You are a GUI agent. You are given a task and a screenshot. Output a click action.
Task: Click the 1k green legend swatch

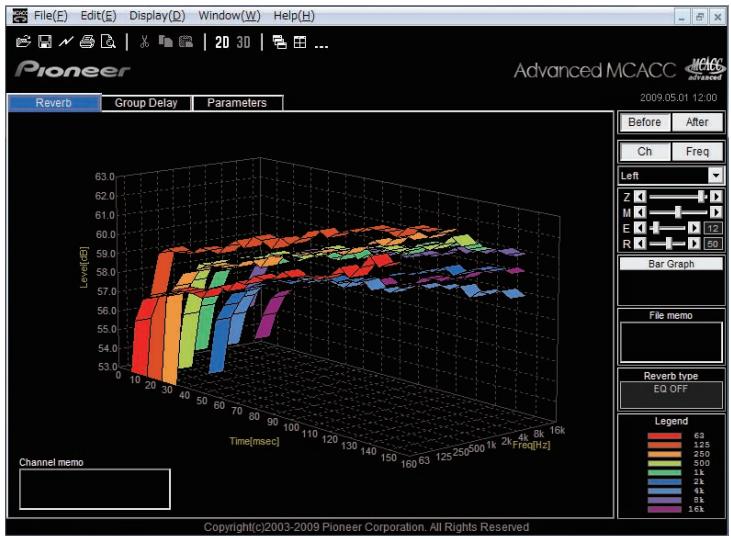coord(664,473)
